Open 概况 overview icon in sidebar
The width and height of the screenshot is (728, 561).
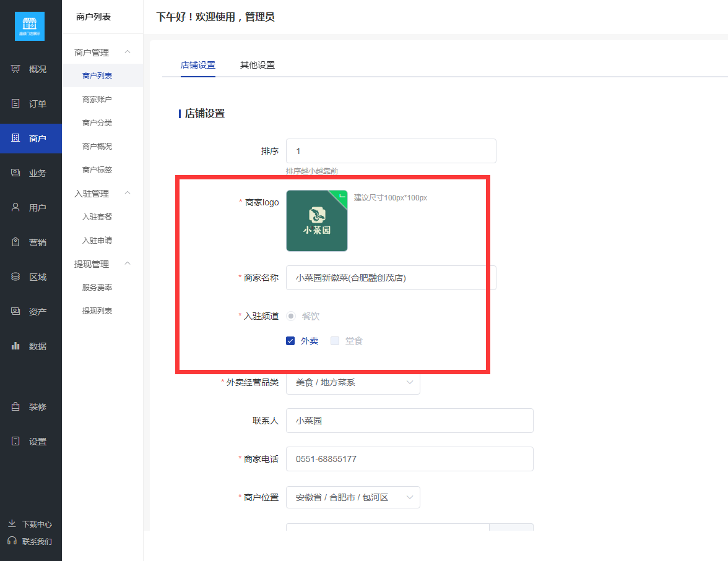(x=15, y=69)
